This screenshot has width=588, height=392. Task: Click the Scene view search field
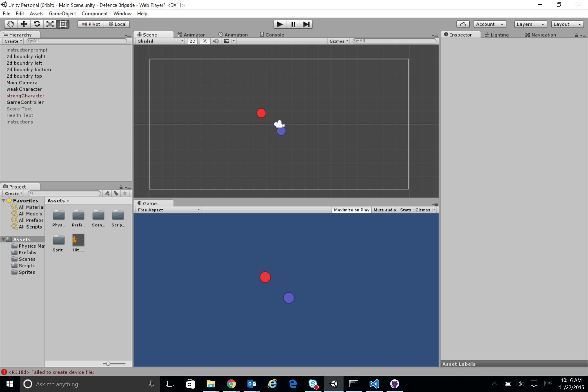click(x=395, y=41)
